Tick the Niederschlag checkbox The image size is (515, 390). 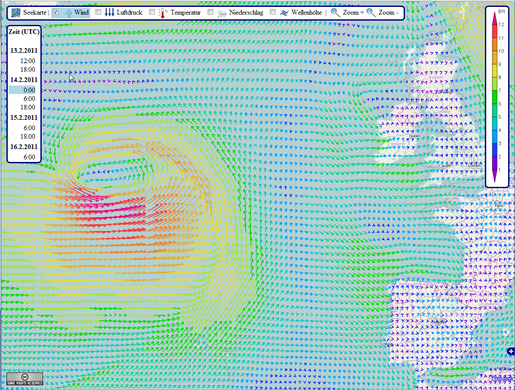[210, 12]
